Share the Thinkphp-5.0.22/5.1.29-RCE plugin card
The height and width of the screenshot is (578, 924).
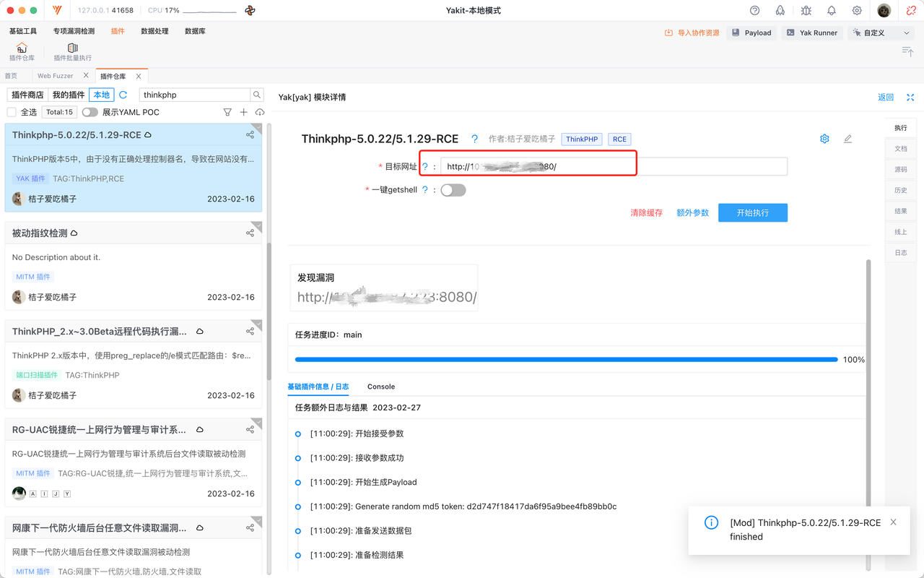click(x=250, y=135)
